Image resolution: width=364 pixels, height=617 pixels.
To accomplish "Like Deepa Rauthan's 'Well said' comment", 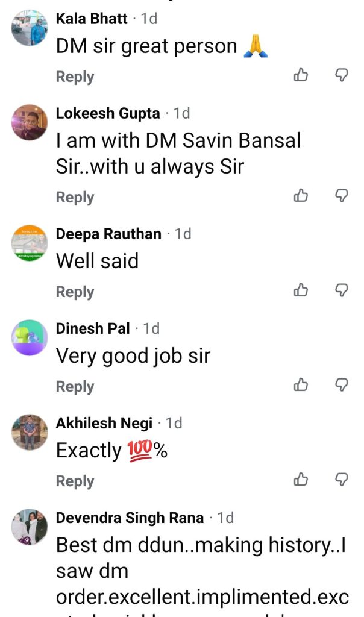I will pyautogui.click(x=301, y=290).
